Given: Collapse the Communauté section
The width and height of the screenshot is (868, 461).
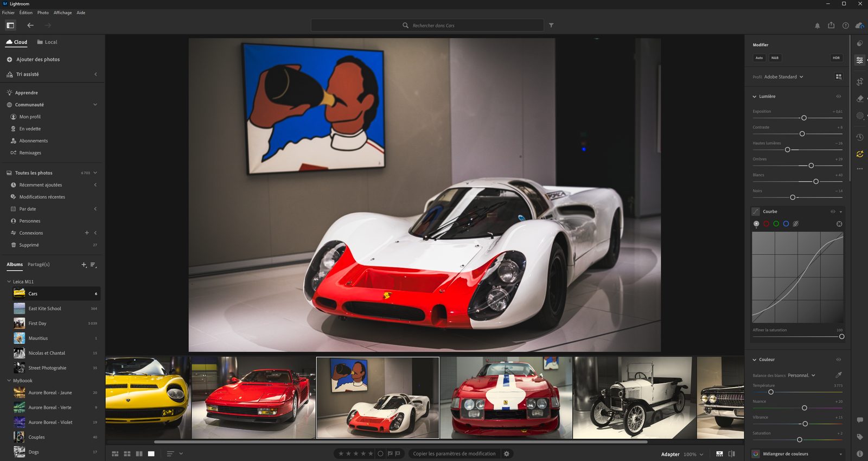Looking at the screenshot, I should pyautogui.click(x=95, y=105).
